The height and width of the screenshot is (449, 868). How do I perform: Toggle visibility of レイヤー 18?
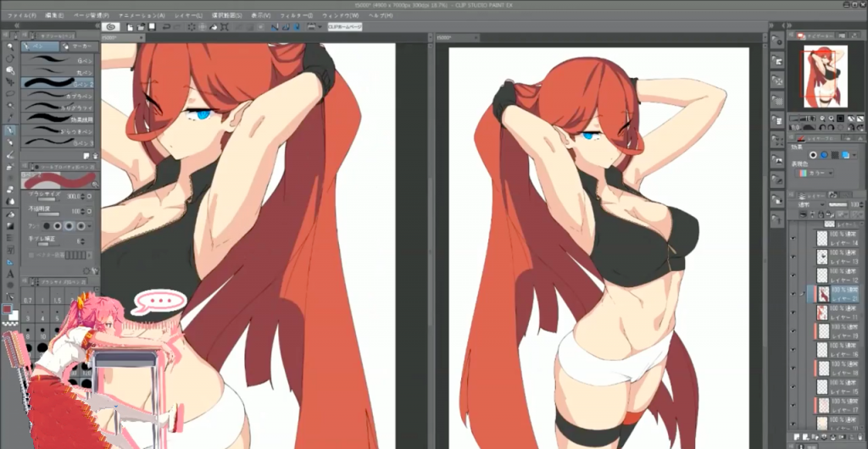(x=793, y=369)
